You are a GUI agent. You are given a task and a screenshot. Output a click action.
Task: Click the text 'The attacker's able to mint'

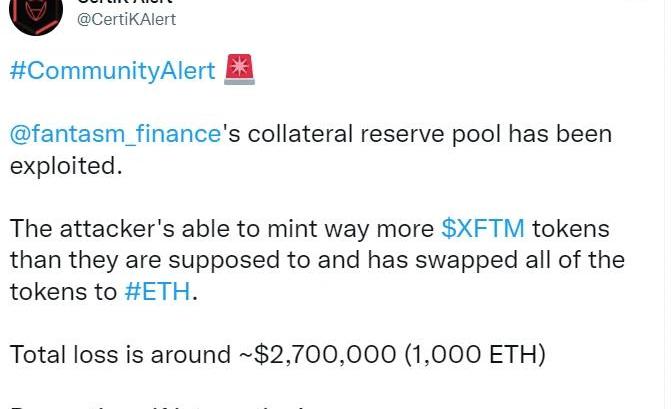click(x=172, y=228)
